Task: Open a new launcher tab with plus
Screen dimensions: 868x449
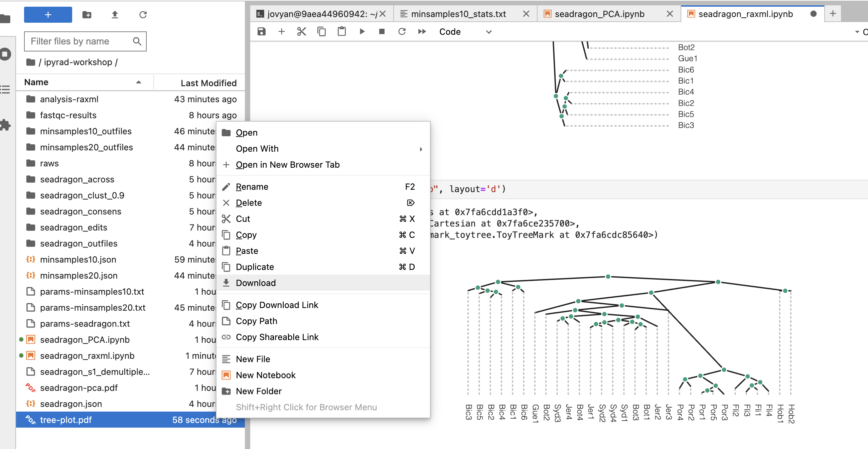Action: [833, 14]
